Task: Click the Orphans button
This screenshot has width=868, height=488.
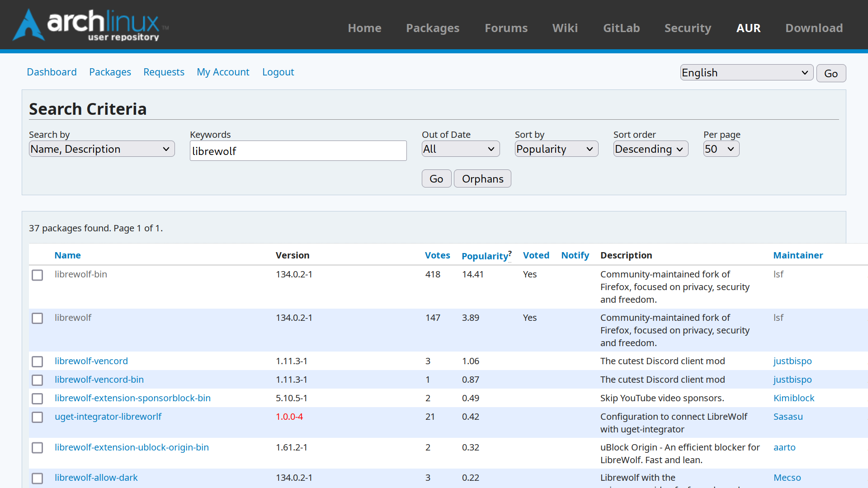Action: pos(482,179)
